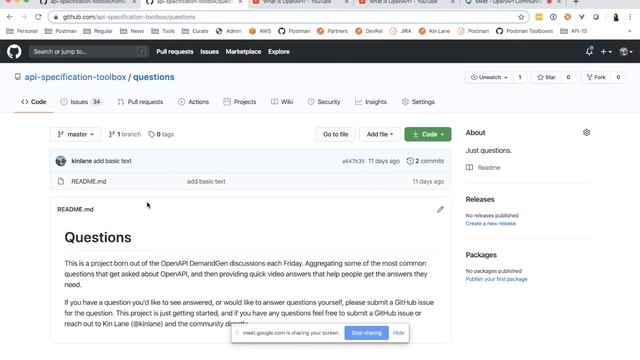Open the green Code download dropdown
The width and height of the screenshot is (640, 360).
(428, 134)
